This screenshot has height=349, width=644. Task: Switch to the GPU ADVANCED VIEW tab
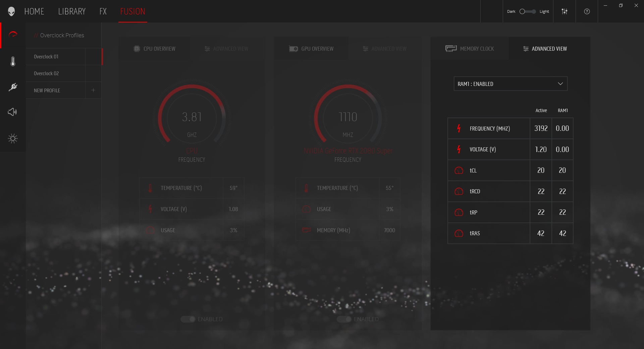tap(385, 49)
